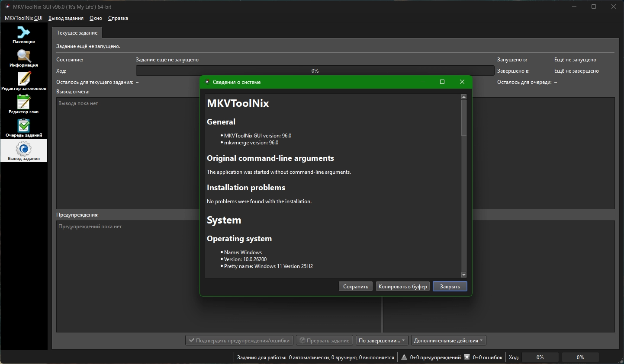Minimize the main MKVToolNix window
Viewport: 624px width, 364px height.
click(574, 6)
